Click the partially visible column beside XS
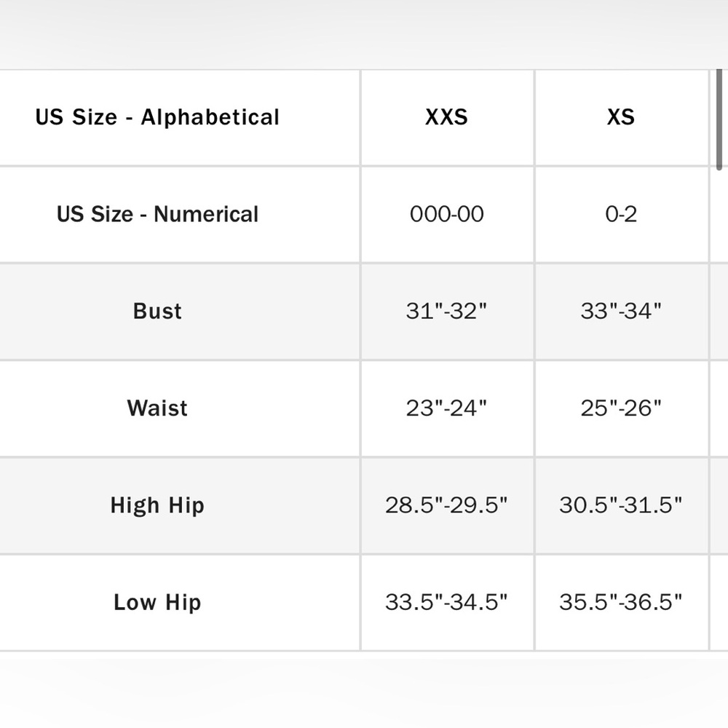 tap(720, 360)
